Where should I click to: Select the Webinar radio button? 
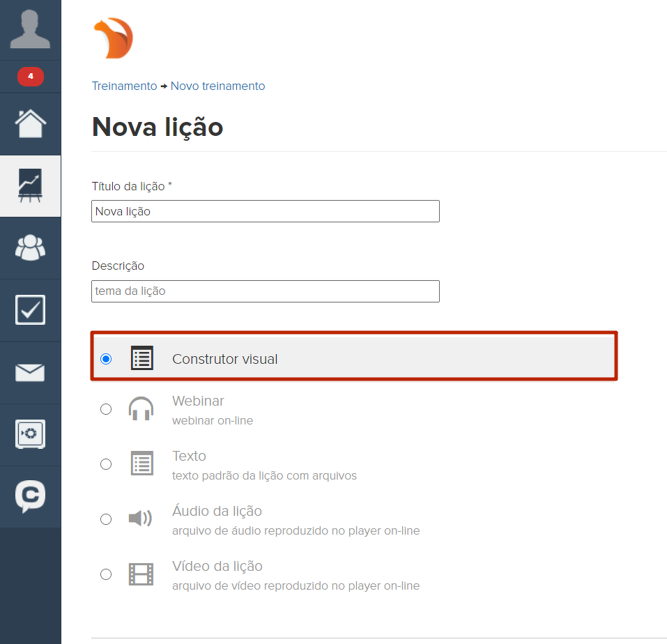(x=106, y=409)
